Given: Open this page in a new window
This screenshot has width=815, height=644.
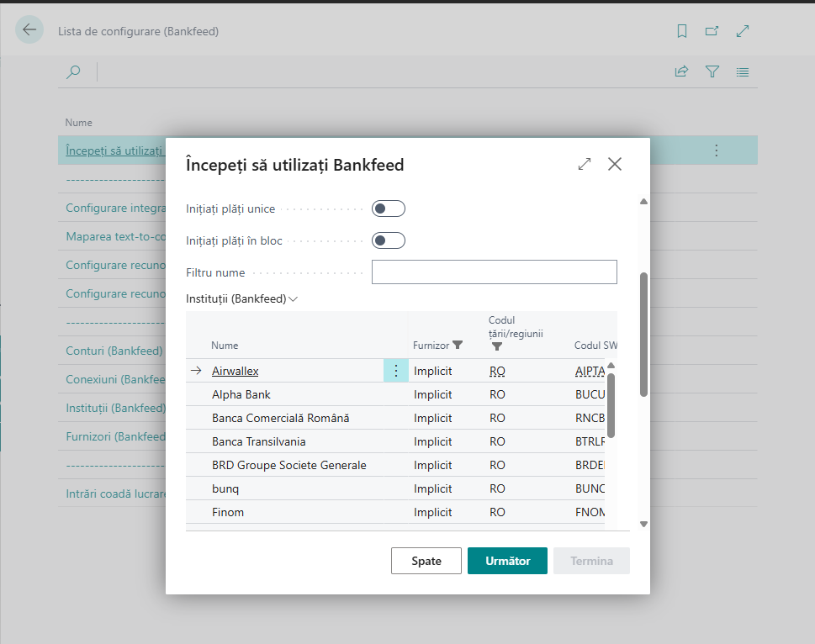Looking at the screenshot, I should click(712, 31).
